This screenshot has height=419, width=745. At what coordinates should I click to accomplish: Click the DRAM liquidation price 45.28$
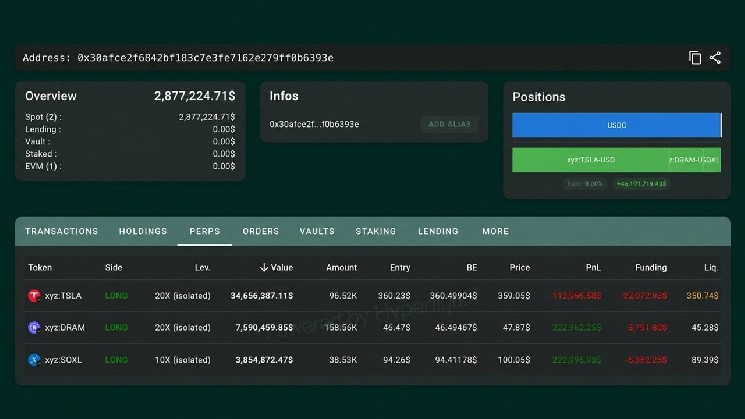[705, 327]
